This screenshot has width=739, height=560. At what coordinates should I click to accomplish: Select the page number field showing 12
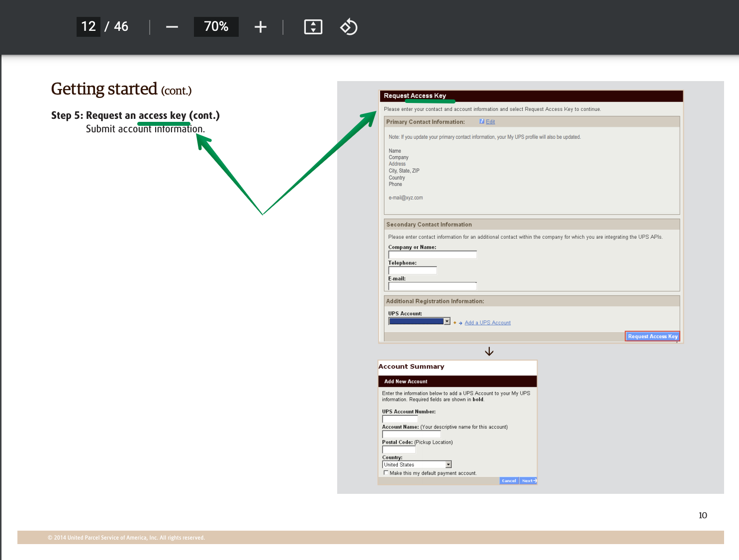[x=88, y=27]
